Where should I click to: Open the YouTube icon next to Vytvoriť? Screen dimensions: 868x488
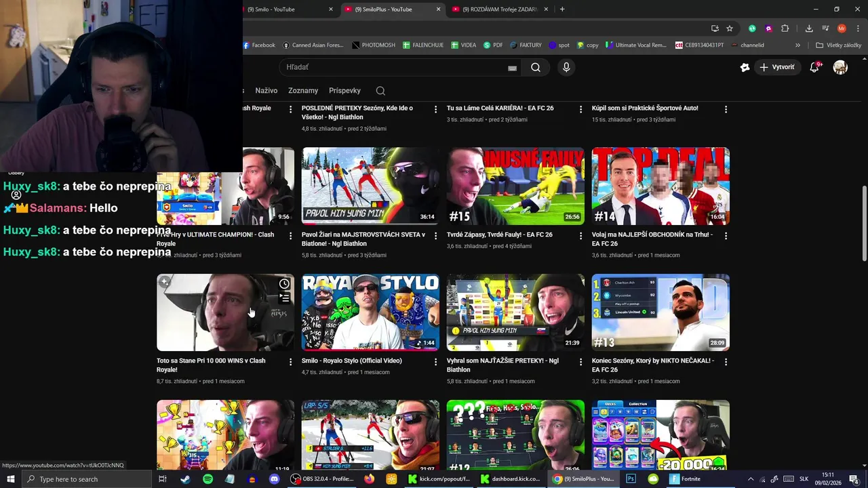(x=745, y=67)
